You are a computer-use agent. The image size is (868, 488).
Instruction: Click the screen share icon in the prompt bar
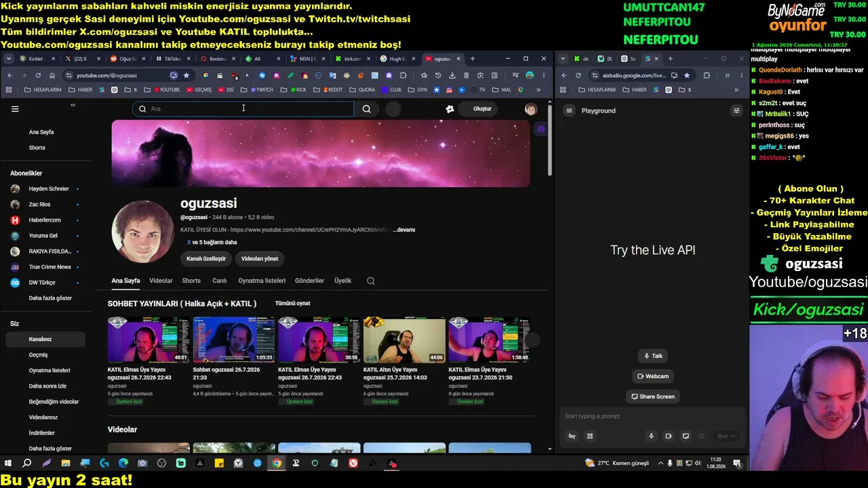(x=685, y=436)
